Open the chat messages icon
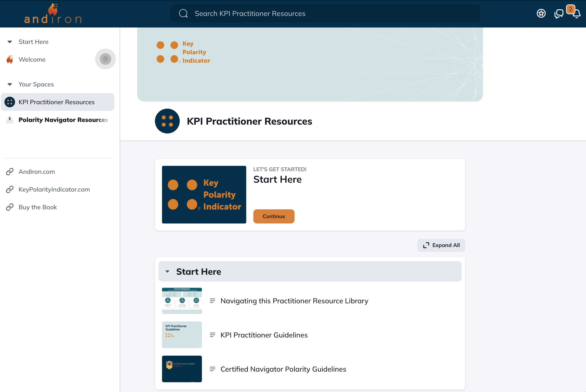 [559, 14]
